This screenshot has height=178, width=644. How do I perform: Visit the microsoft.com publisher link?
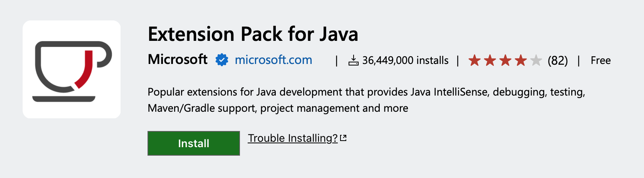click(273, 60)
